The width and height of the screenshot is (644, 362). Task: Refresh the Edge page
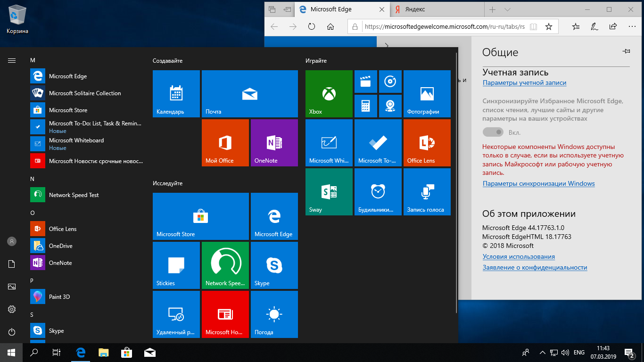(x=312, y=27)
